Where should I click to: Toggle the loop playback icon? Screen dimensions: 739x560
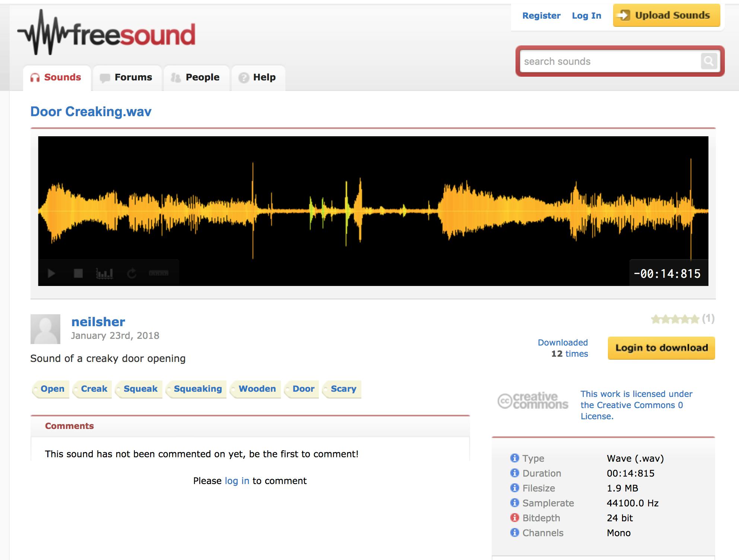point(131,274)
